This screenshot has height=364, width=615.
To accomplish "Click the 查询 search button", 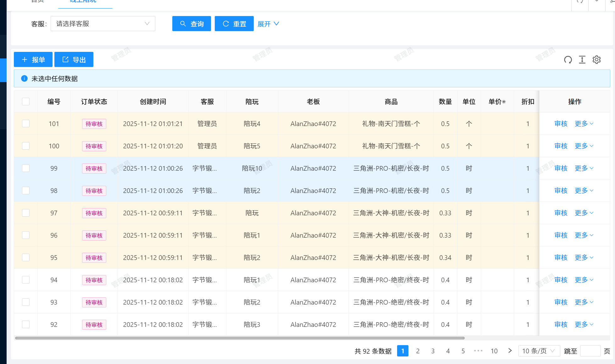I will point(191,24).
